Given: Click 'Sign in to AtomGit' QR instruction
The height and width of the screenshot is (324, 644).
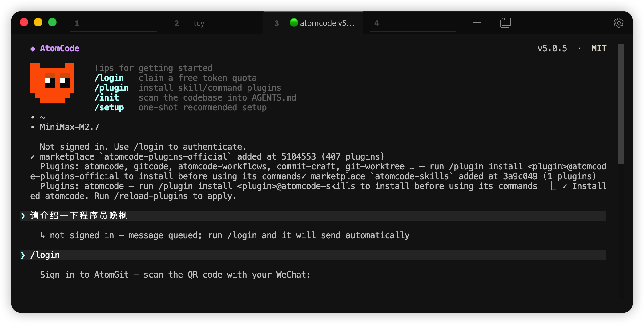Looking at the screenshot, I should 175,275.
